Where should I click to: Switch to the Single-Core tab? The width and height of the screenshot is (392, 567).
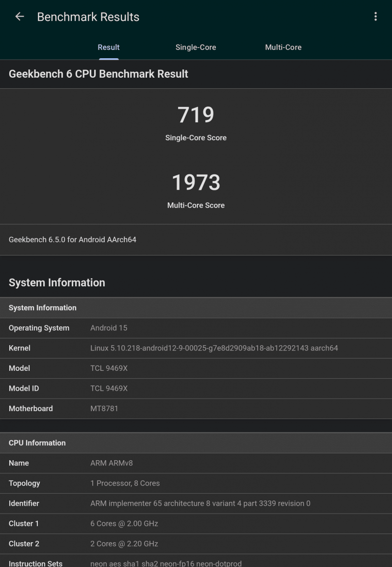pyautogui.click(x=196, y=47)
